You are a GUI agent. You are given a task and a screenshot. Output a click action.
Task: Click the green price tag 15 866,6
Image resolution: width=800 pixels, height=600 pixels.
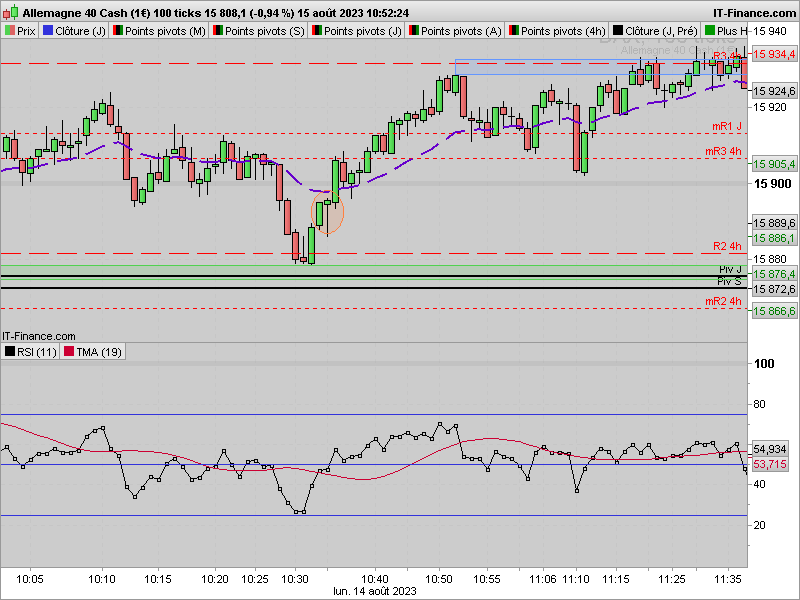774,311
